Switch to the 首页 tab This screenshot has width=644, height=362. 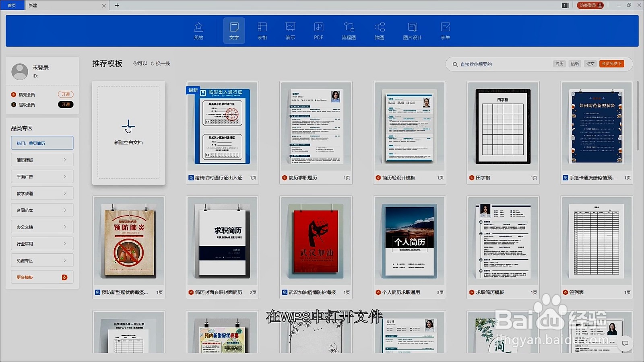coord(12,5)
